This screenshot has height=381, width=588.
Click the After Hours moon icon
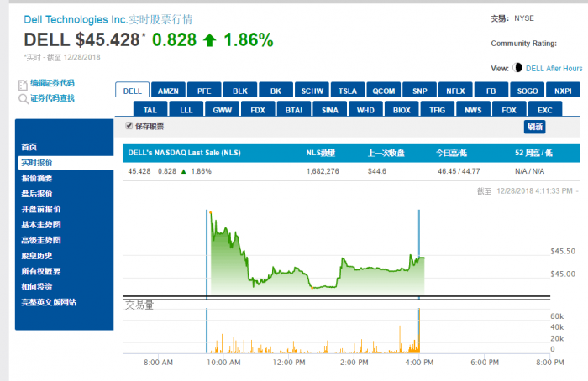click(517, 68)
